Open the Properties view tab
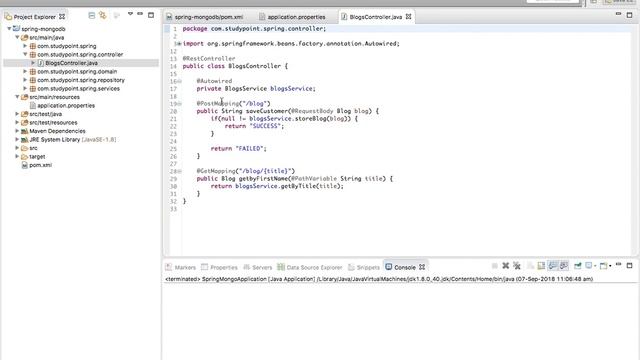This screenshot has width=640, height=360. pyautogui.click(x=219, y=267)
